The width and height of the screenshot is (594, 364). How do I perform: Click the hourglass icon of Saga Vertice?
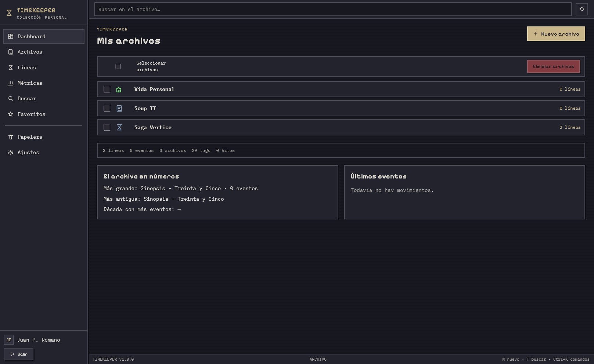pyautogui.click(x=119, y=127)
